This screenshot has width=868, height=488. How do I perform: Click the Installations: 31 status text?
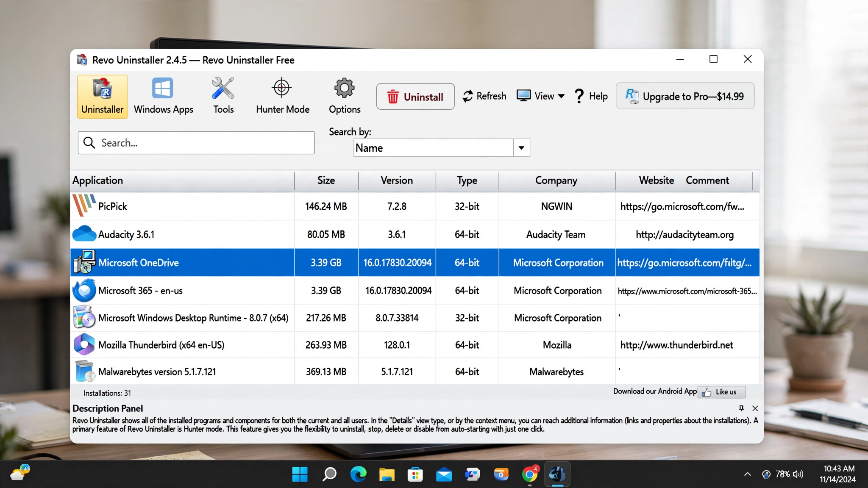[x=107, y=393]
